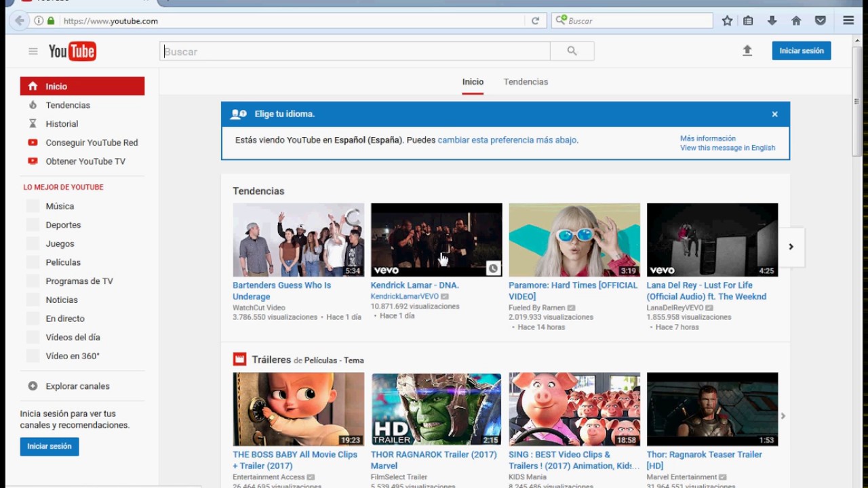Open LanaDelReyVEVO channel link
This screenshot has width=868, height=488.
pyautogui.click(x=675, y=308)
